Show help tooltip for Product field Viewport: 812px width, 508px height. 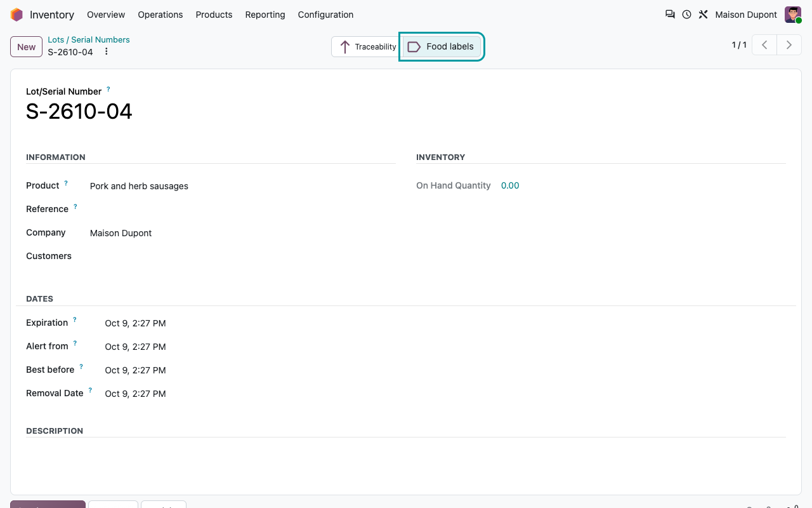[66, 184]
